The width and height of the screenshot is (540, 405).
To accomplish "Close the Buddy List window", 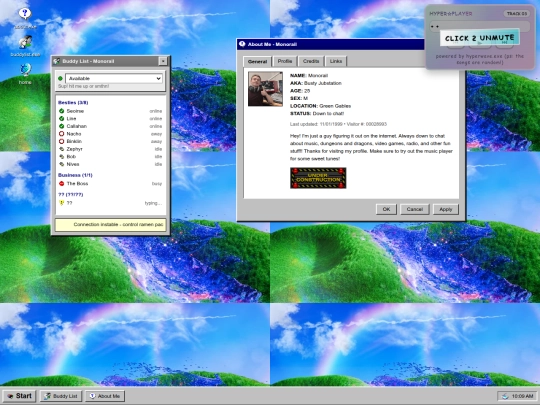I will pyautogui.click(x=163, y=61).
